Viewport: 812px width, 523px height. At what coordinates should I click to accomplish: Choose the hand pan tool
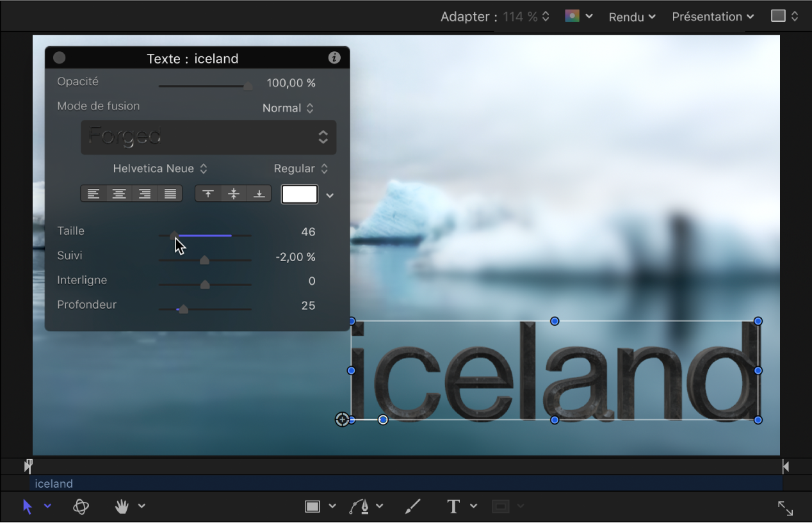(x=122, y=506)
